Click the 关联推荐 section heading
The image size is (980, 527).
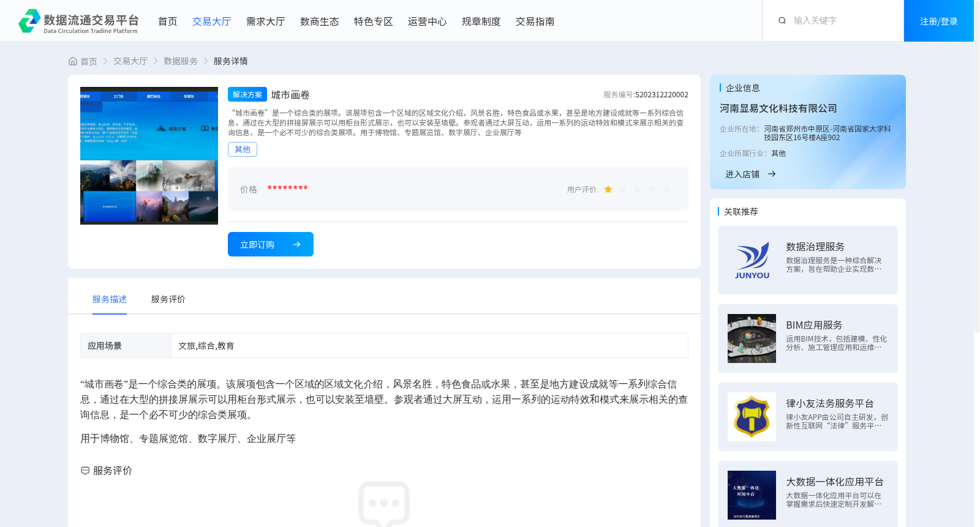[741, 212]
